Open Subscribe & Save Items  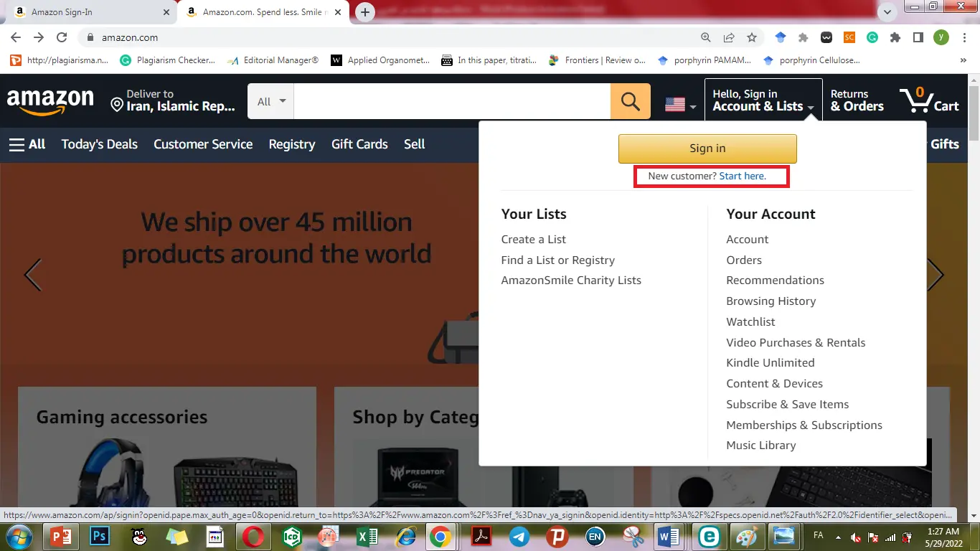tap(788, 405)
